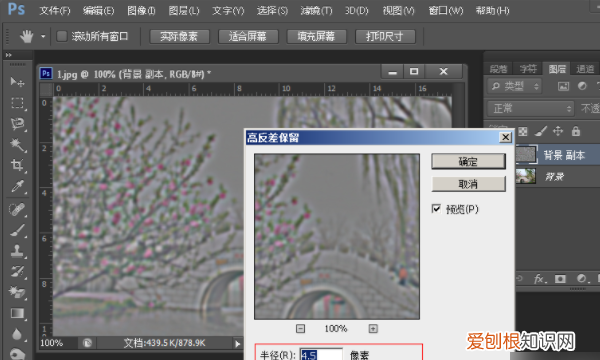This screenshot has width=600, height=360.
Task: Select the Magic Wand tool
Action: point(17,145)
